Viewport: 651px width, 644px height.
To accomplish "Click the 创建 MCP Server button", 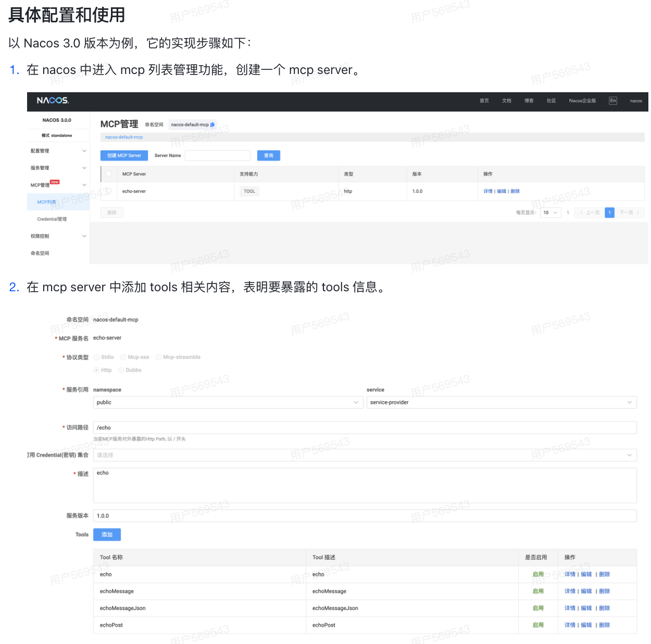I will (x=124, y=155).
